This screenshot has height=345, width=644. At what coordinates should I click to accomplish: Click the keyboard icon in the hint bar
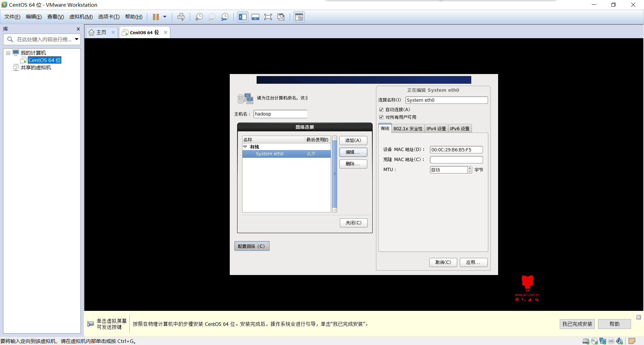(91, 324)
